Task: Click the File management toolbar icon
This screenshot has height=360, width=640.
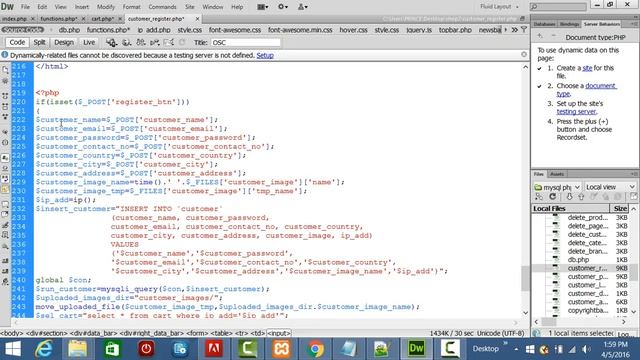Action: tap(141, 42)
